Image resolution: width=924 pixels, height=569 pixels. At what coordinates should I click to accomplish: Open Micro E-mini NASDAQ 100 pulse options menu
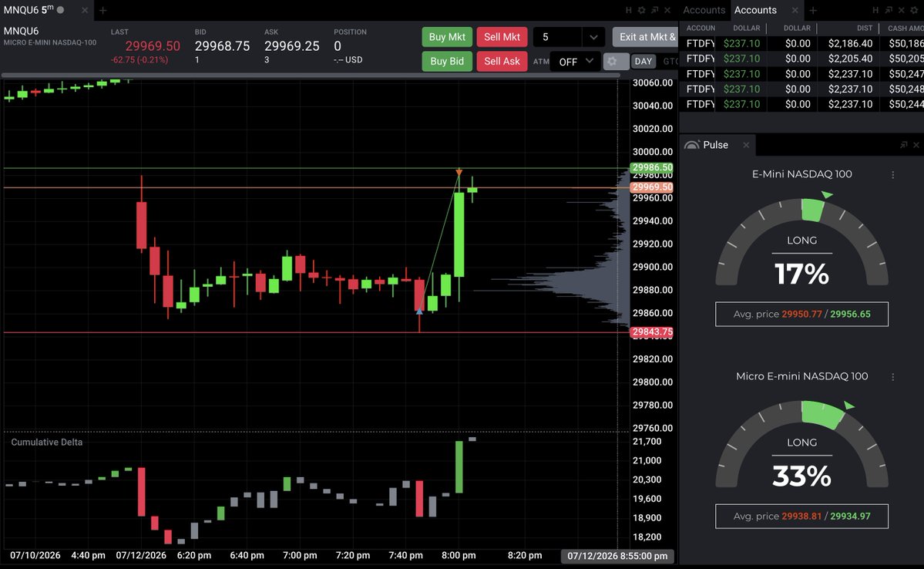click(x=892, y=377)
